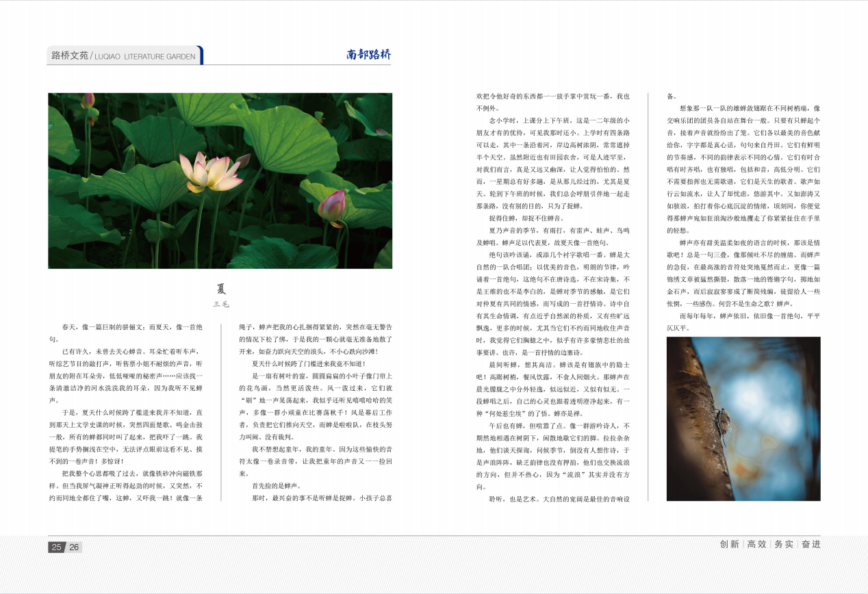This screenshot has height=594, width=868.
Task: Click the closing paragraph starting 而每年每年，蝉声依旧
Action: click(743, 322)
